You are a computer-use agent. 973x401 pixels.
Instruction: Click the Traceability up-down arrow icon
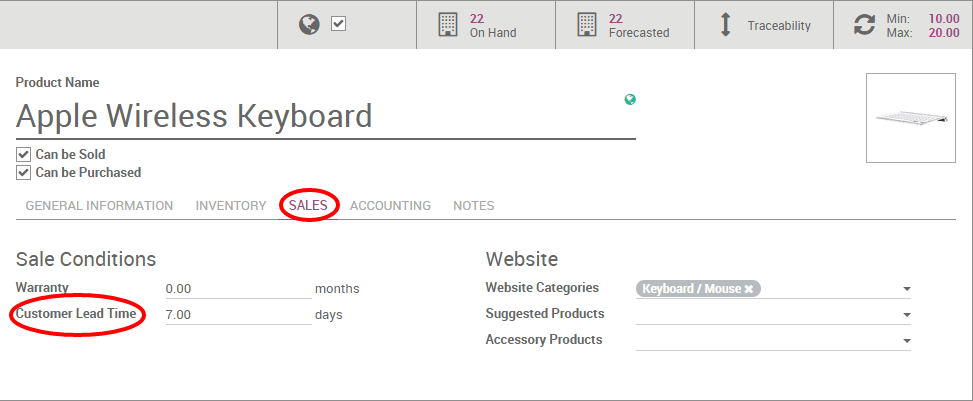(x=727, y=25)
